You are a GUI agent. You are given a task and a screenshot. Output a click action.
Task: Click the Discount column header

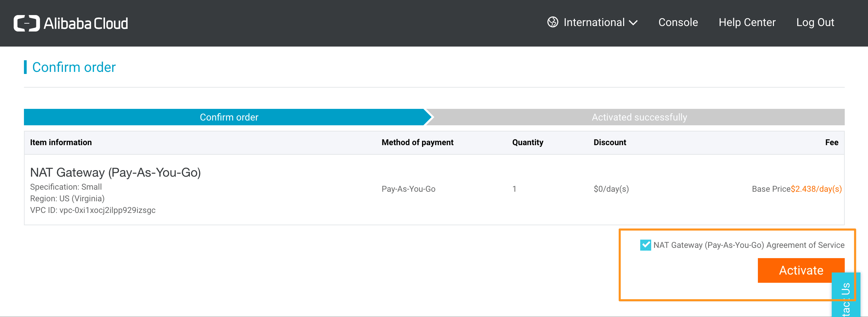pos(609,142)
